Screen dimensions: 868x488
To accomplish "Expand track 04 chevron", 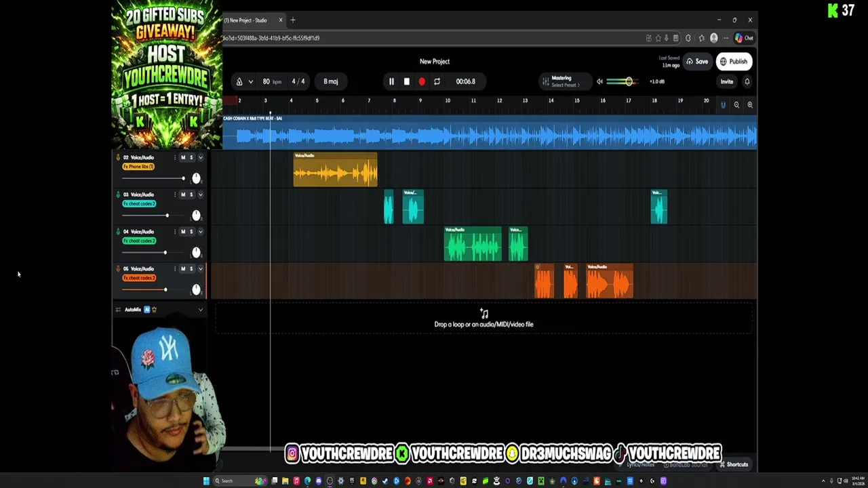I will (200, 232).
